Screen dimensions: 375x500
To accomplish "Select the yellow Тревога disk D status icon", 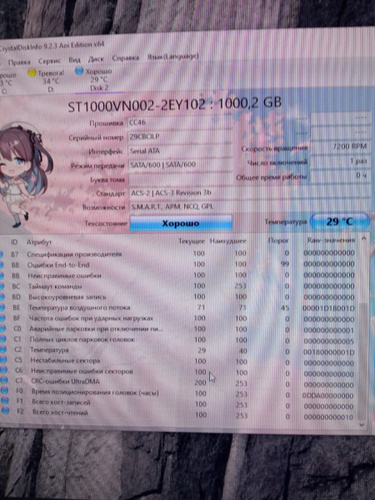I will (32, 73).
